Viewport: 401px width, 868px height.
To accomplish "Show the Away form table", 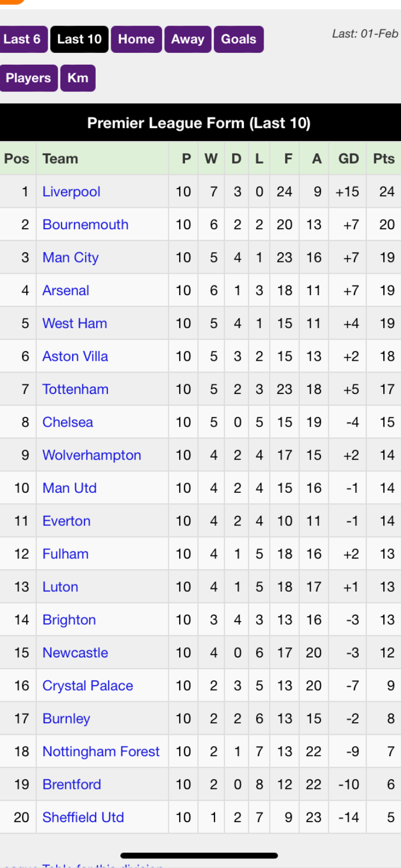I will point(188,39).
